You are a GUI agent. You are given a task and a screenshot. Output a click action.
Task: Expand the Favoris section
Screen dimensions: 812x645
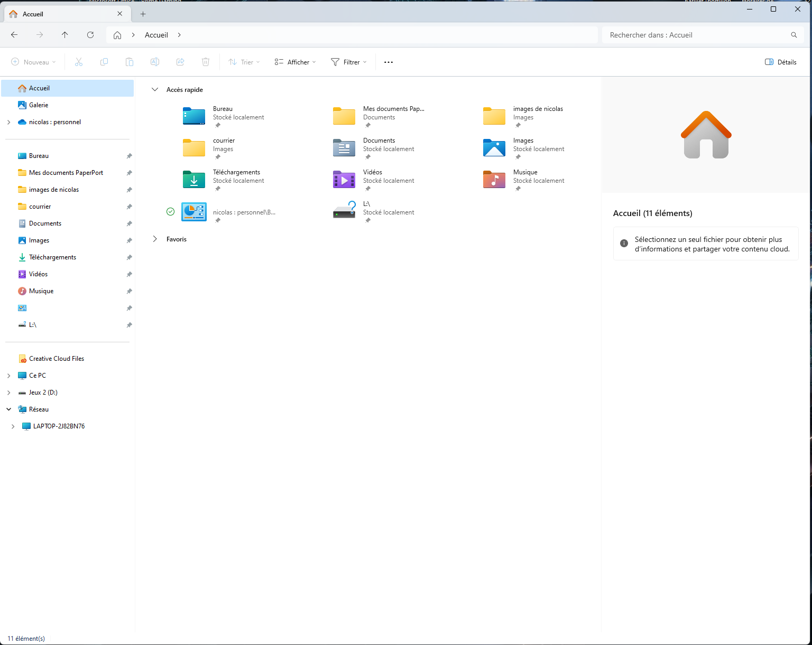(x=155, y=239)
